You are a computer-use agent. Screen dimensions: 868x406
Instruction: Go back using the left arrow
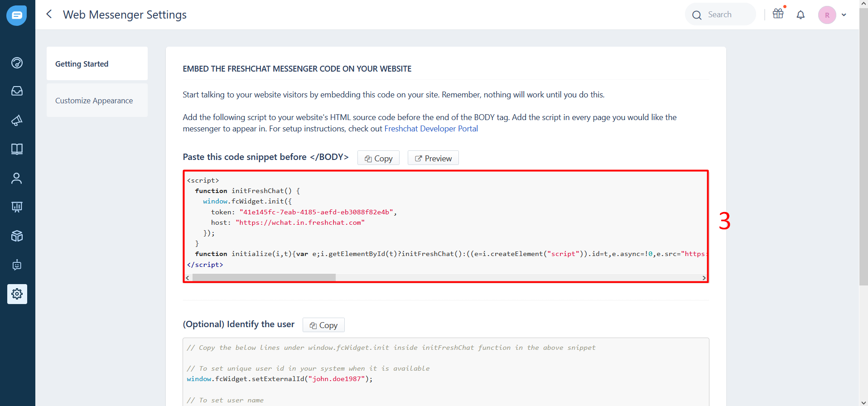click(x=49, y=14)
